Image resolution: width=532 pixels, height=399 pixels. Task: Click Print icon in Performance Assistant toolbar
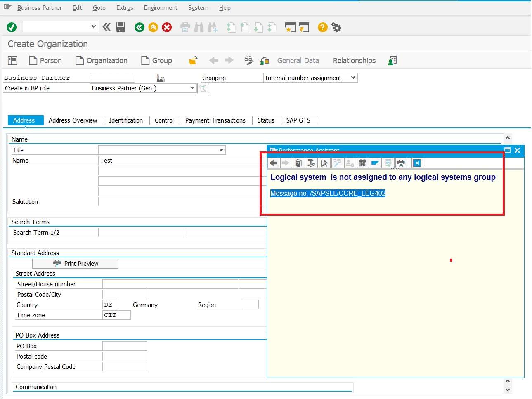[x=401, y=163]
